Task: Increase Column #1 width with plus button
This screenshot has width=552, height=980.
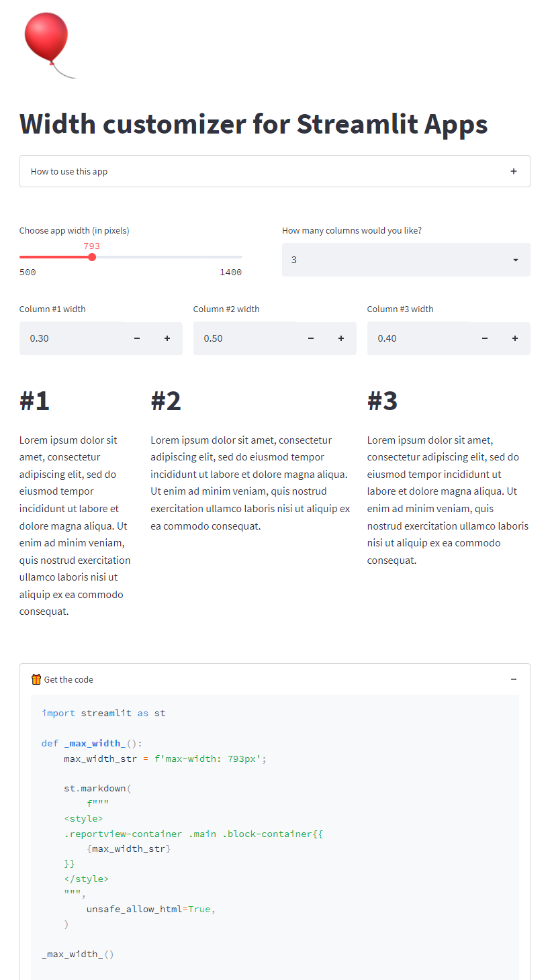Action: [167, 338]
